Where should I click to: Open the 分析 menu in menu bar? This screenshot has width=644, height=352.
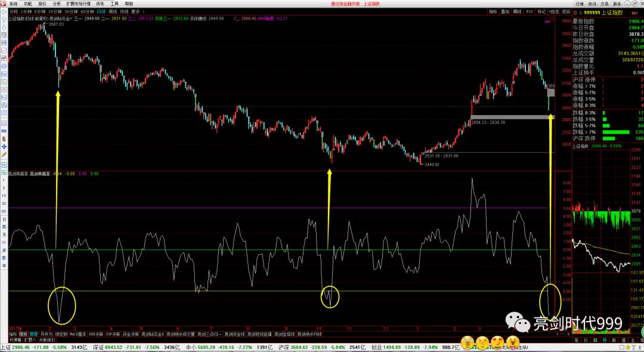click(x=57, y=4)
